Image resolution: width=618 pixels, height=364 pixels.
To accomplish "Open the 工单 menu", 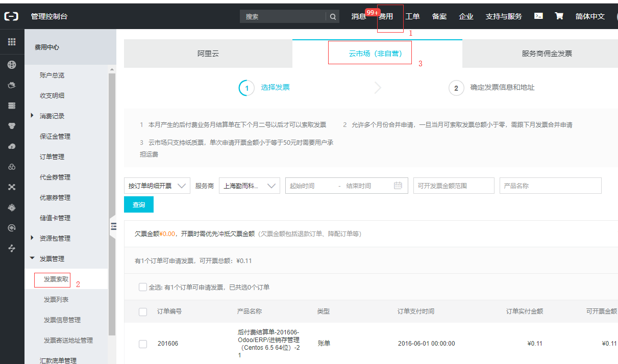I will tap(412, 16).
